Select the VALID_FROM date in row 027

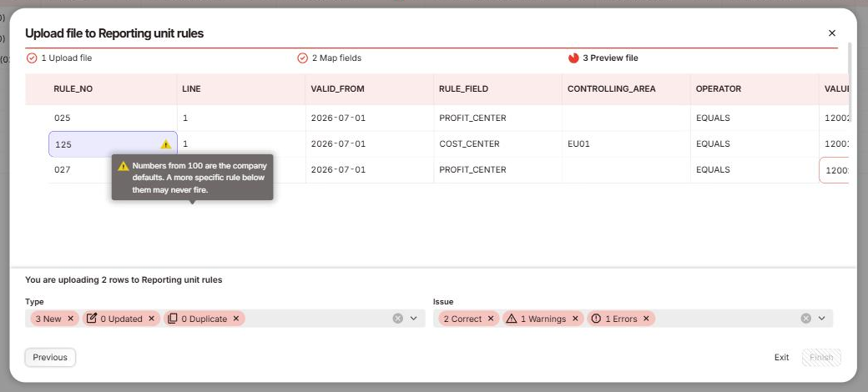(x=370, y=170)
